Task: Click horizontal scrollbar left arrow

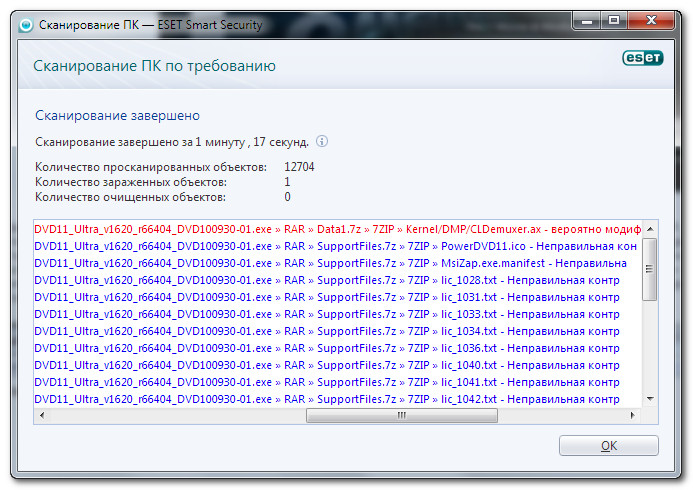Action: (42, 415)
